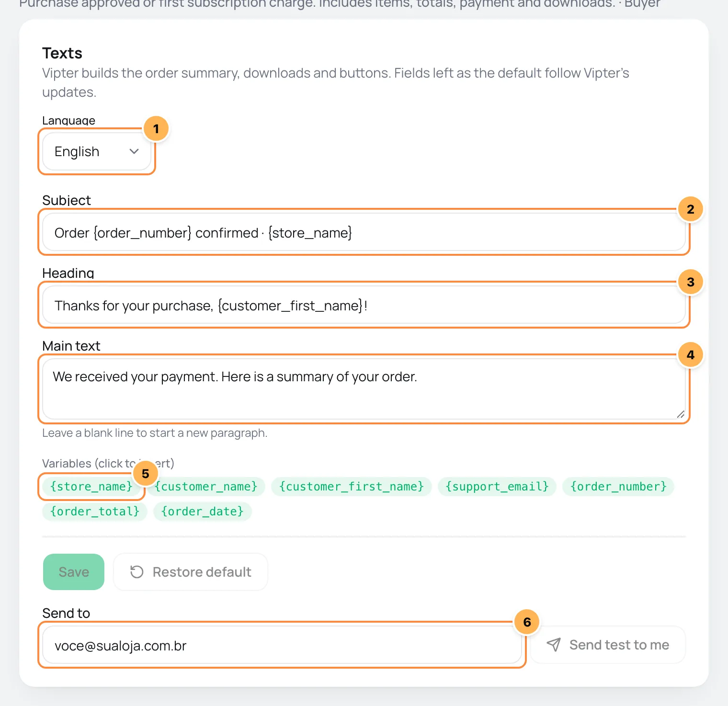The width and height of the screenshot is (728, 706).
Task: Insert the {order_total} variable chip
Action: coord(95,512)
